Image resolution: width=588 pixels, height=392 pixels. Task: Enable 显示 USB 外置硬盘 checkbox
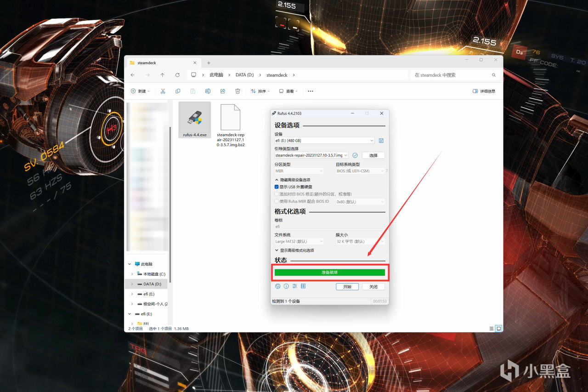tap(276, 187)
